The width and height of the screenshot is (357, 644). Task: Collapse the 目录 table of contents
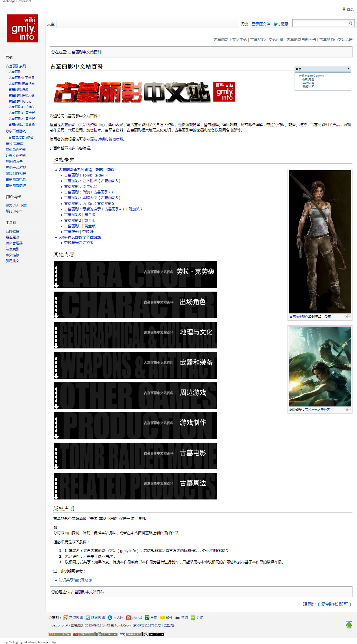[x=349, y=69]
